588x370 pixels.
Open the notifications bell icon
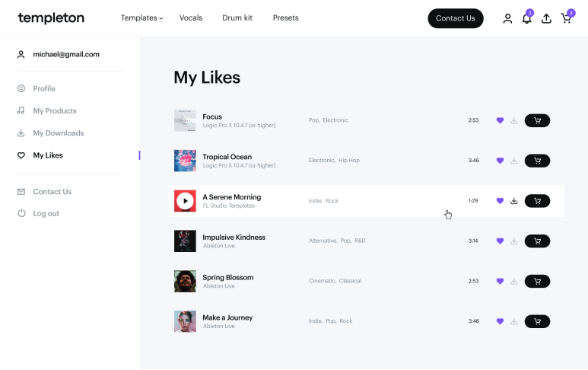[527, 18]
